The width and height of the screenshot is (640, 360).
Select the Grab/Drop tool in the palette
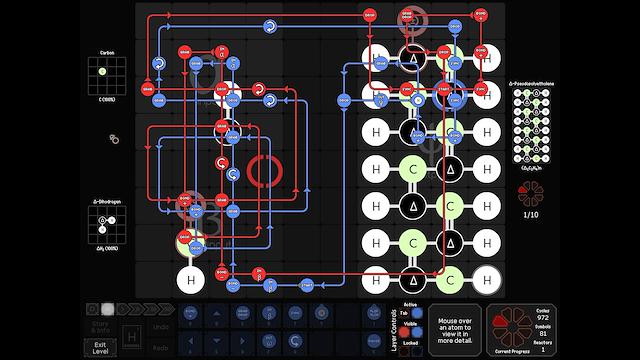tap(242, 314)
